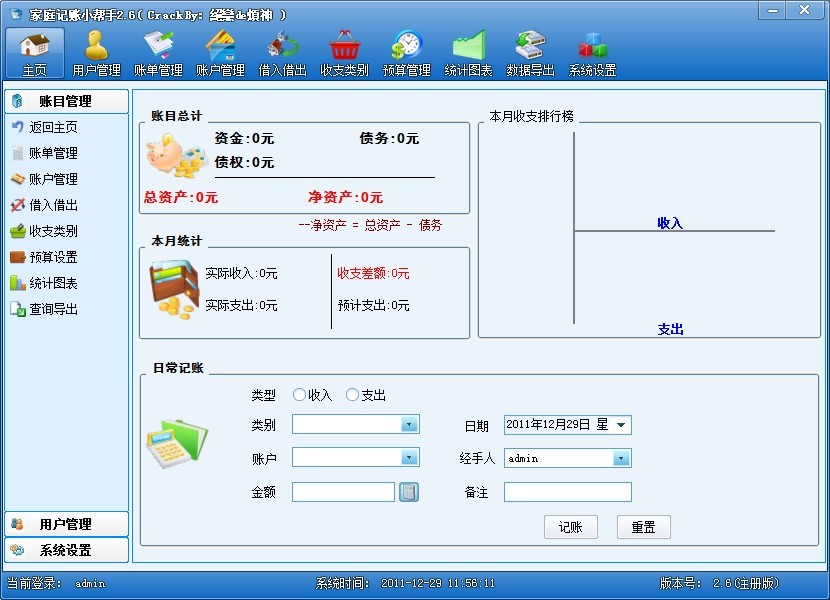This screenshot has height=600, width=830.
Task: Show 统计图表 via the toolbar icon
Action: tap(468, 53)
